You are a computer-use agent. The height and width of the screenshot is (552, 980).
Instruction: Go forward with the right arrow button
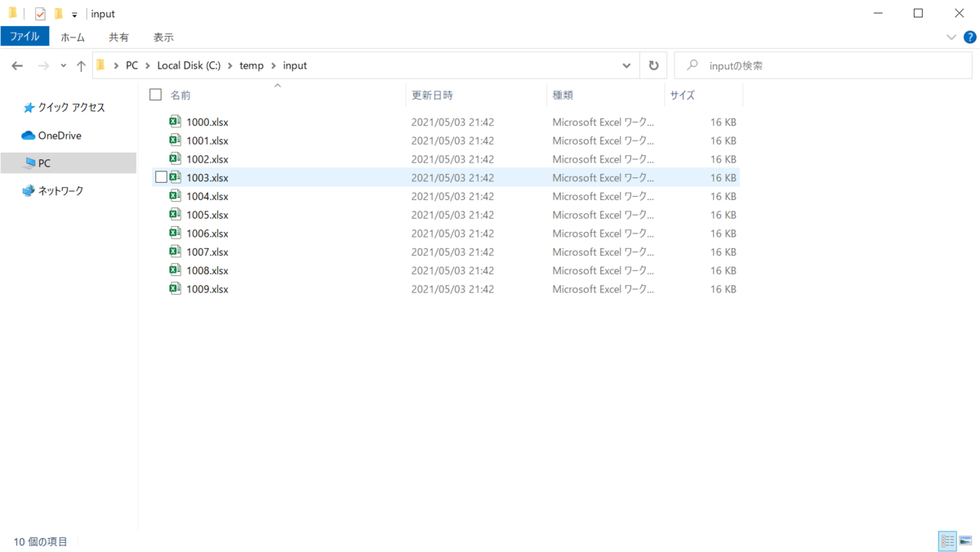43,65
